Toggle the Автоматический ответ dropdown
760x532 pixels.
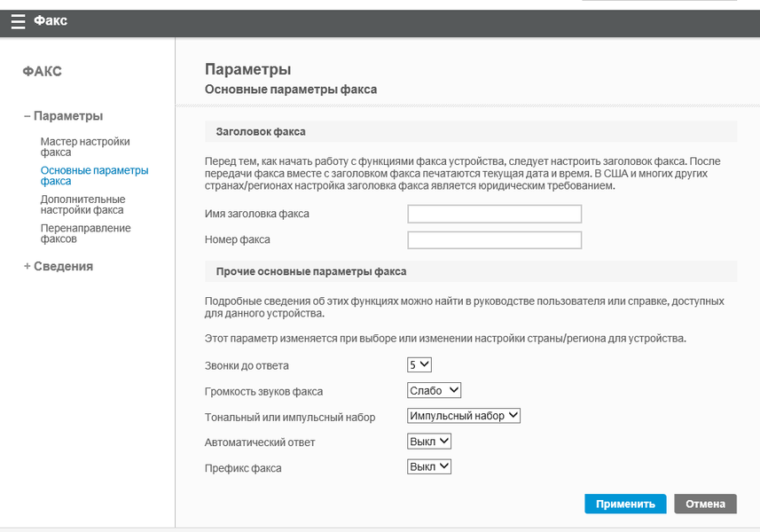point(429,441)
